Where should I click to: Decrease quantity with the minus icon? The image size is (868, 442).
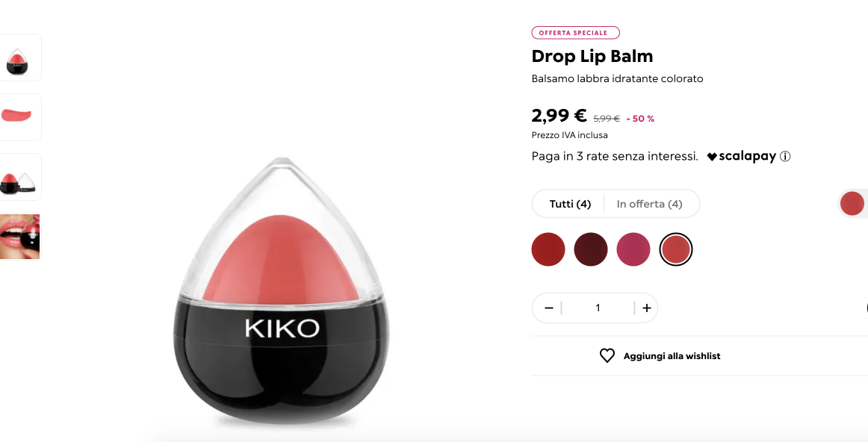(x=548, y=308)
